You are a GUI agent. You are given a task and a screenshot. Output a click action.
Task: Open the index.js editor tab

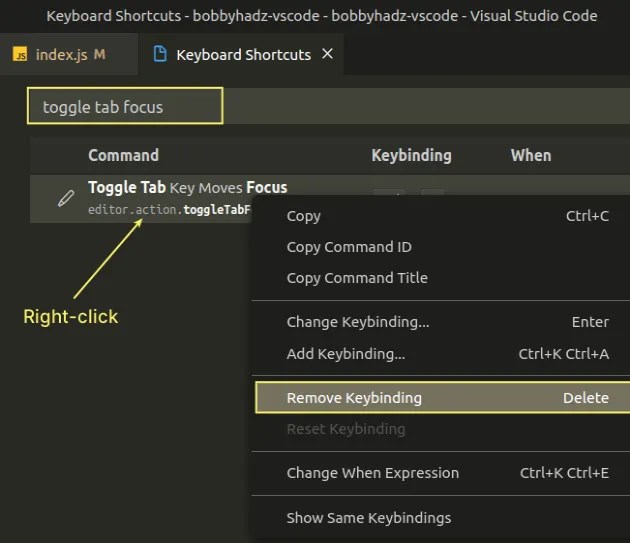(x=68, y=54)
